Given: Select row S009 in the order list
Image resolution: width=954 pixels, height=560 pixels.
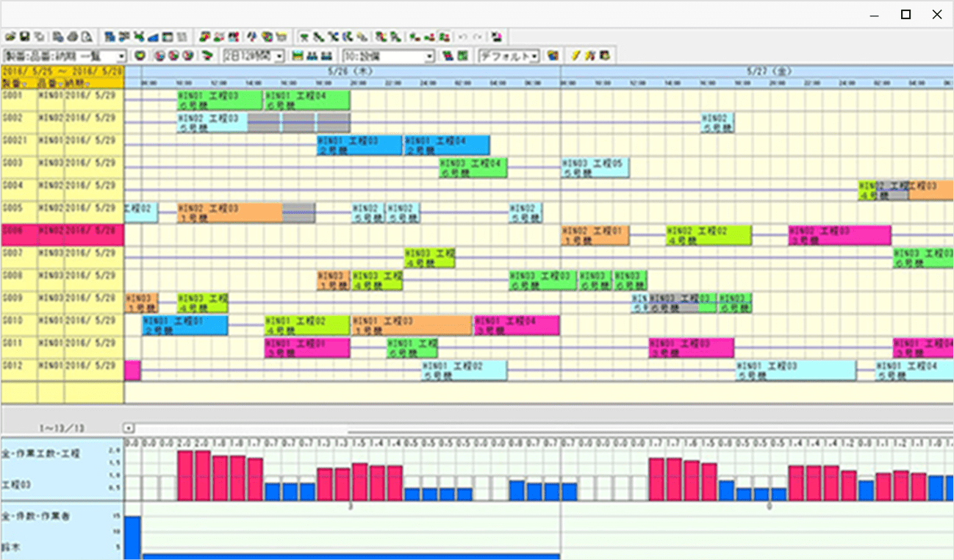Looking at the screenshot, I should [x=62, y=303].
